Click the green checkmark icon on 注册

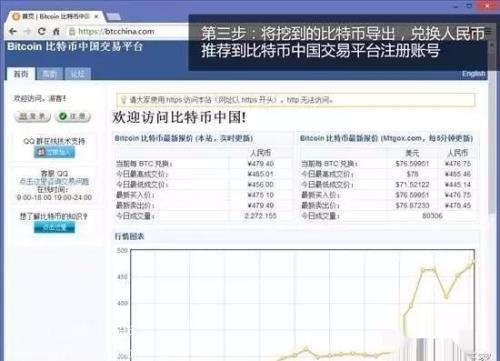point(63,116)
